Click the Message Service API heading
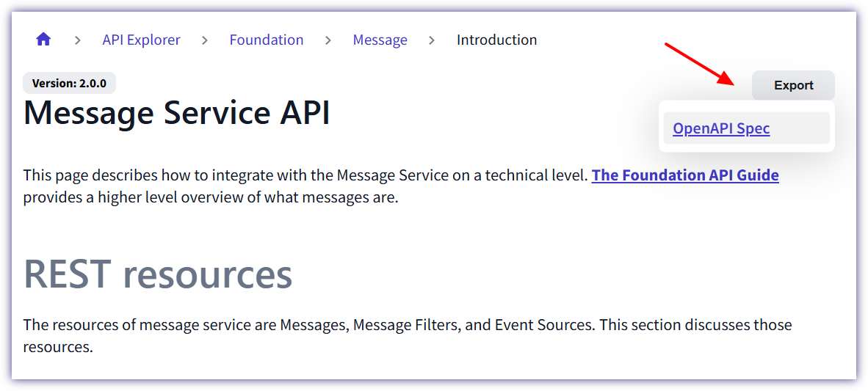 (x=177, y=114)
